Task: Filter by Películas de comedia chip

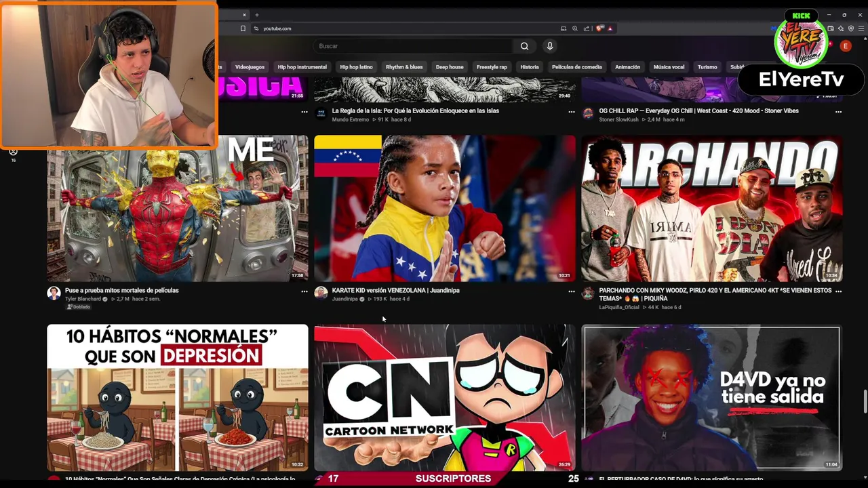Action: click(x=577, y=67)
